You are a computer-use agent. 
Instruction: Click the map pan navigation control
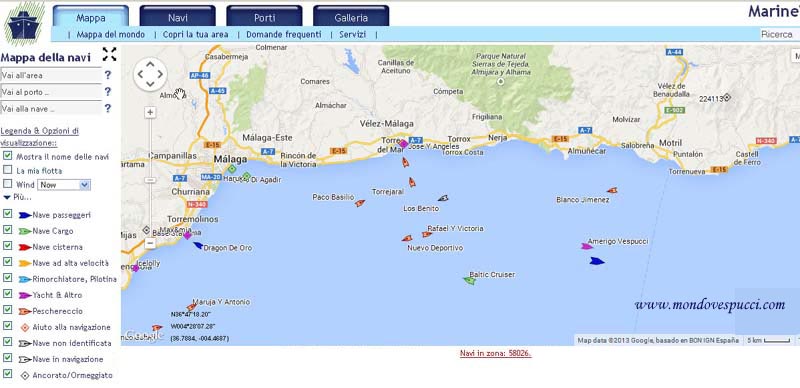(150, 75)
